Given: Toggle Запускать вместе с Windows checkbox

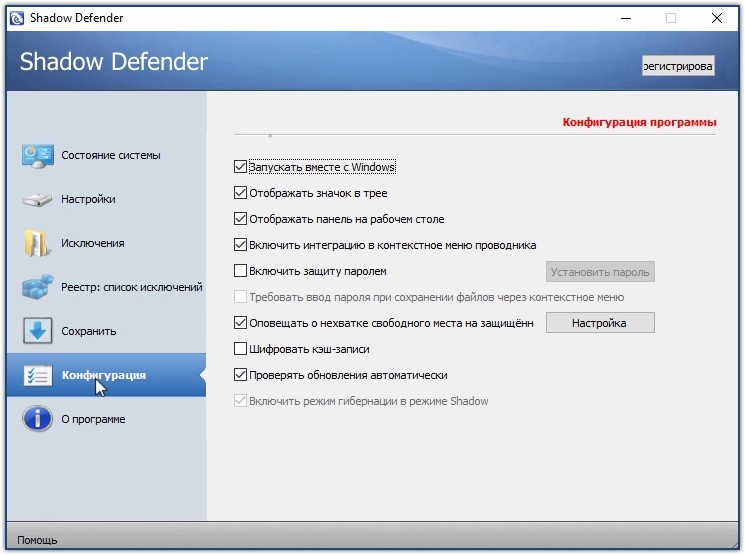Looking at the screenshot, I should (240, 167).
